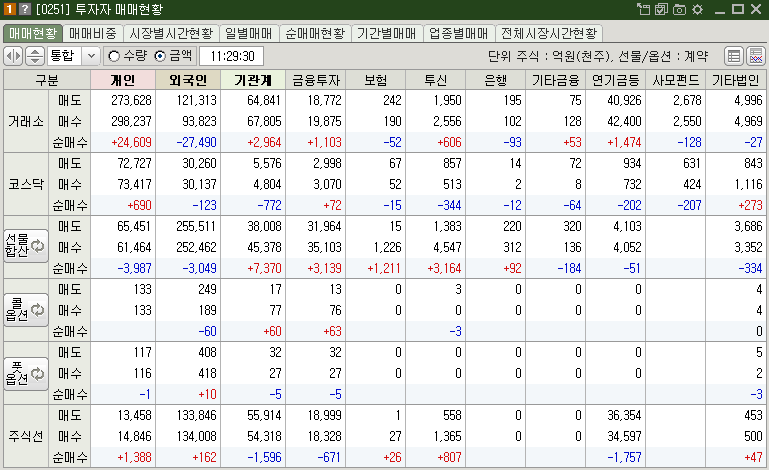Switch to the 매매비중 tab
The image size is (769, 470).
coord(93,33)
